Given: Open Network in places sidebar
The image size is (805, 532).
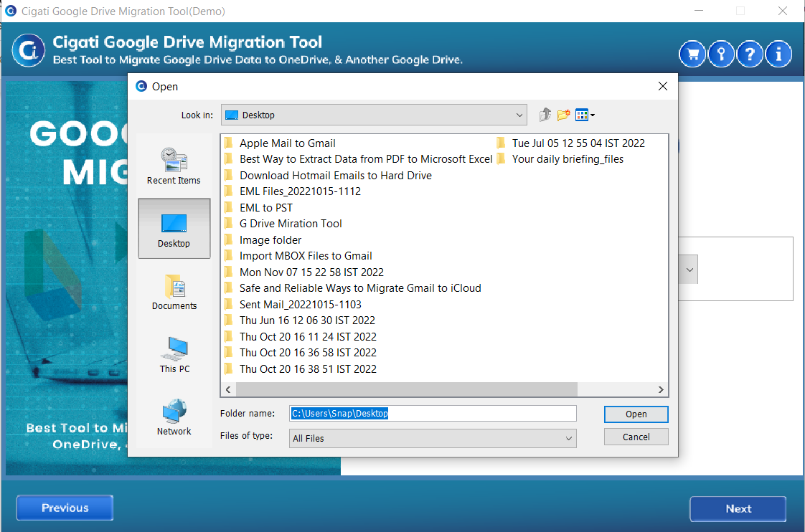Looking at the screenshot, I should tap(174, 417).
